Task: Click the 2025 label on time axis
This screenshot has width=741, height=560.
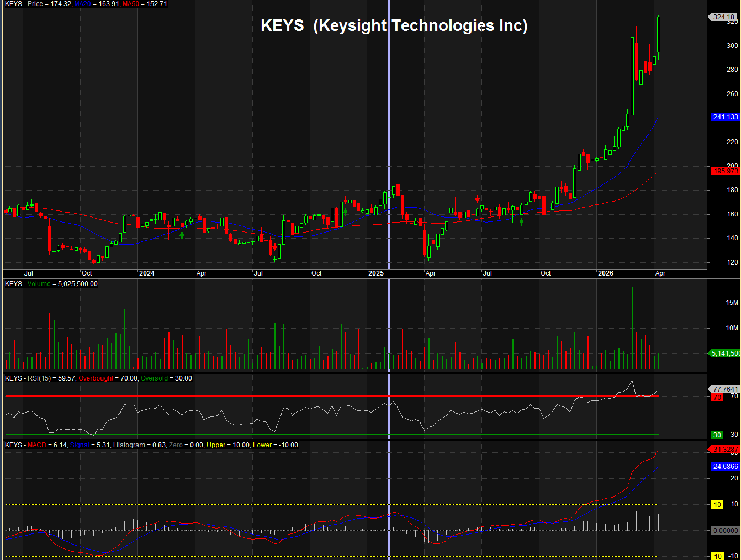Action: 376,273
